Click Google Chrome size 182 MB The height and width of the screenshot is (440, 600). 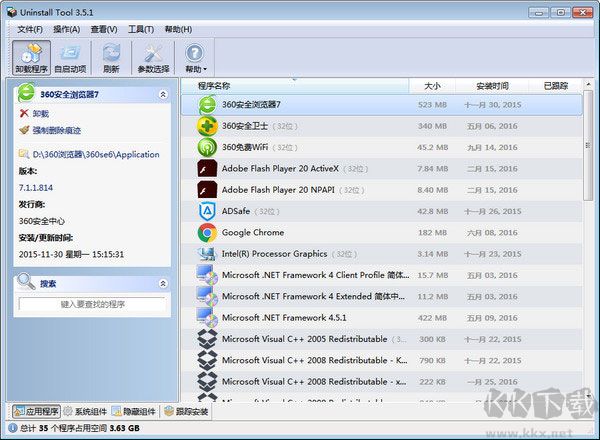[x=430, y=233]
